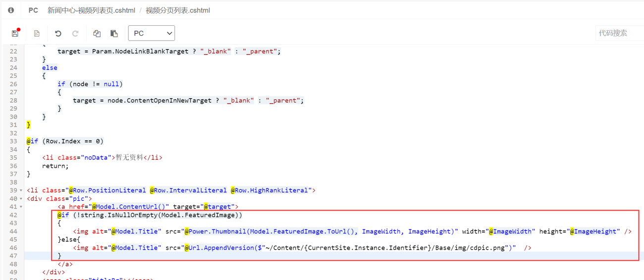This screenshot has height=280, width=644.
Task: Place cursor on the return statement line
Action: (x=55, y=166)
